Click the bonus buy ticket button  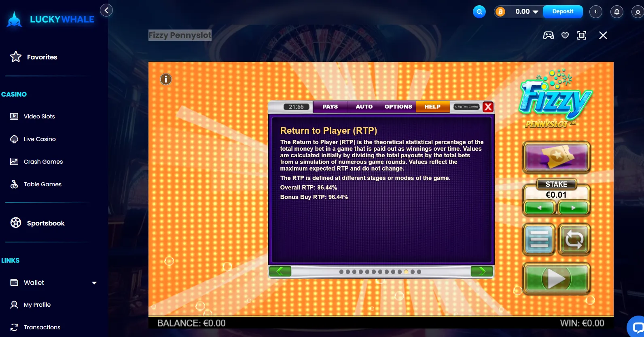click(x=557, y=157)
